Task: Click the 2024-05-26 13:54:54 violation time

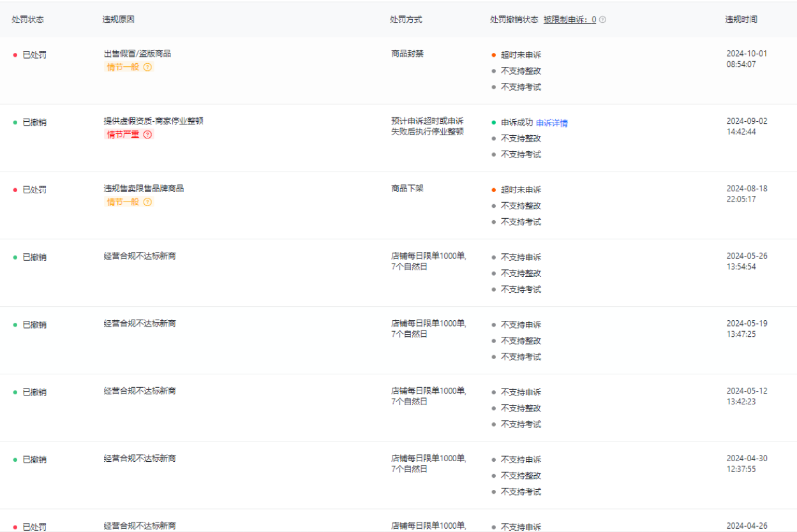Action: 747,262
